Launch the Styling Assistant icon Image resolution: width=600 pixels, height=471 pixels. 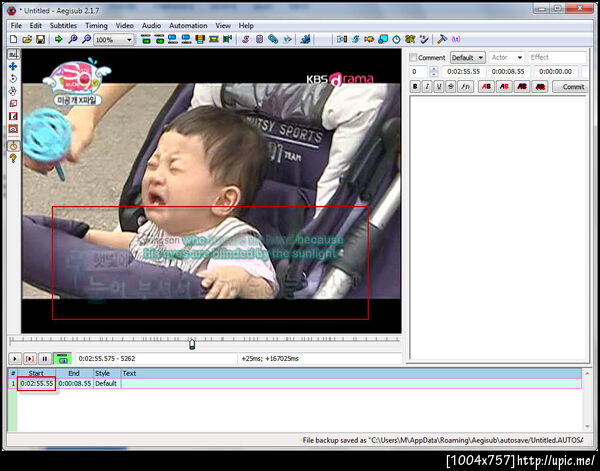[355, 39]
